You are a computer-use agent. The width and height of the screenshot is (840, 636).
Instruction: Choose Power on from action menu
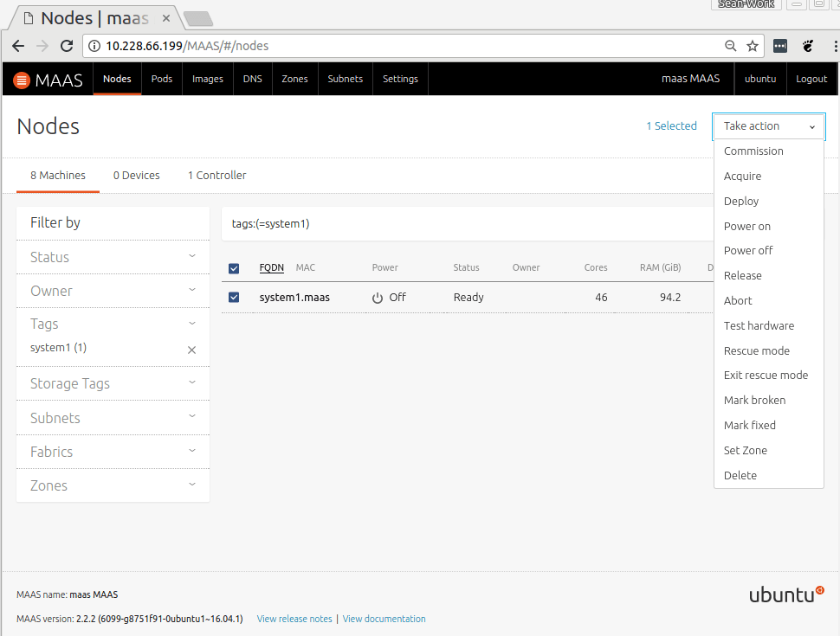(x=769, y=226)
